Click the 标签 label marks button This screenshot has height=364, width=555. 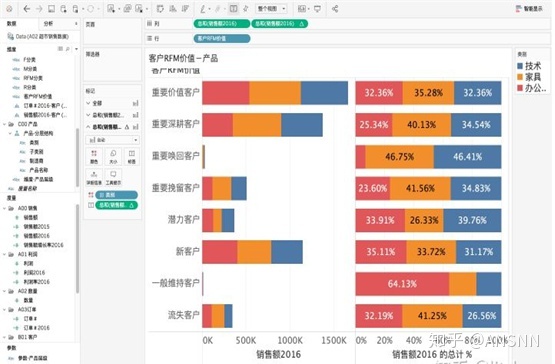click(x=132, y=157)
